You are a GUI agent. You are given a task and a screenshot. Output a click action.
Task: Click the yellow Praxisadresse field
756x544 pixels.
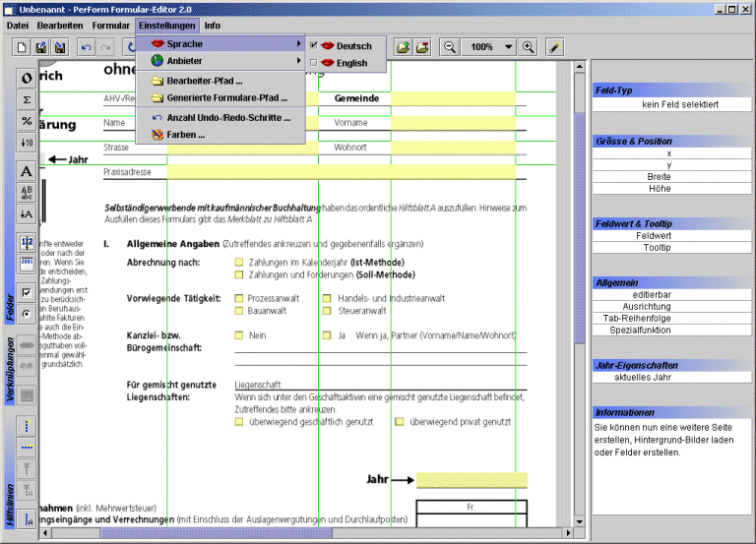coord(342,171)
